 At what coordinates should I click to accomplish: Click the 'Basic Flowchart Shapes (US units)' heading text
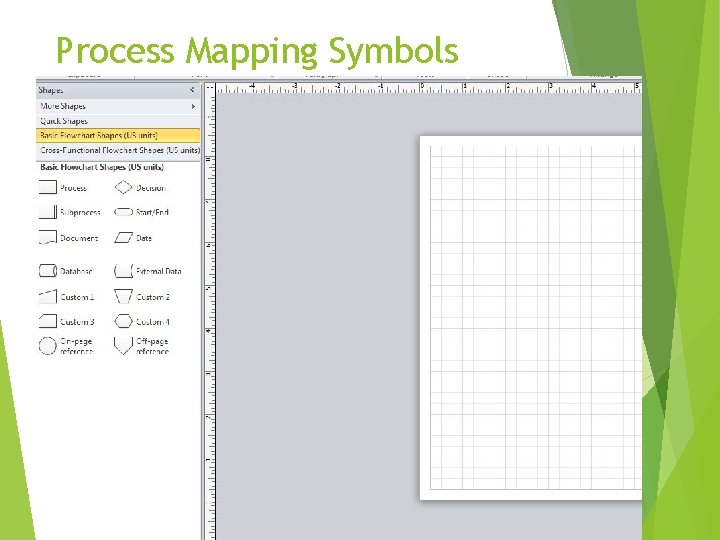(x=102, y=167)
